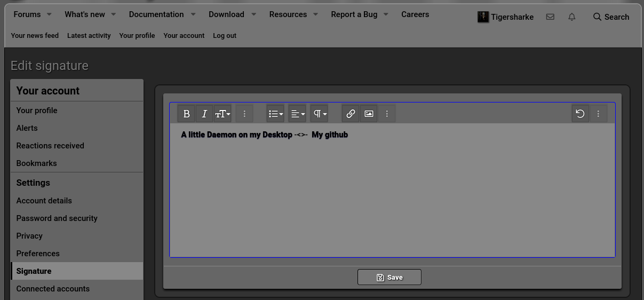Open the list options dropdown
The height and width of the screenshot is (300, 644).
(x=275, y=114)
